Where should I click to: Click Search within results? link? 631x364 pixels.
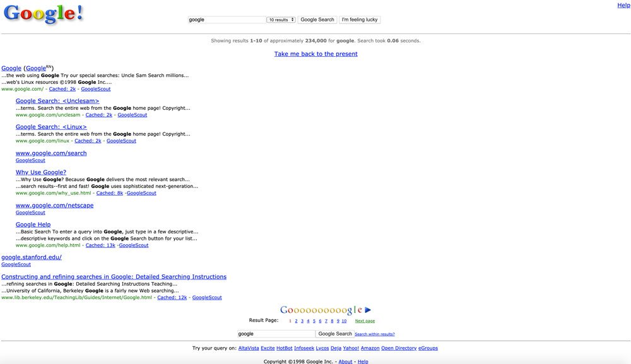[375, 334]
